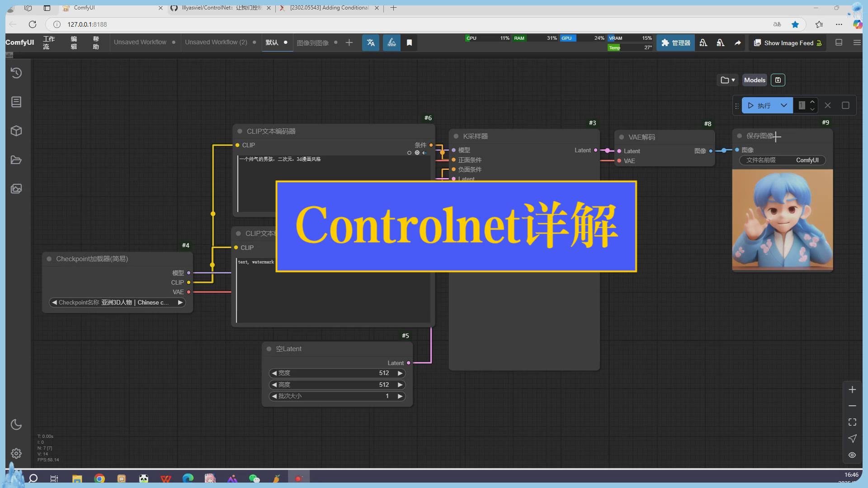
Task: Click the 文件名前缀 ComfyUI field
Action: (x=782, y=160)
